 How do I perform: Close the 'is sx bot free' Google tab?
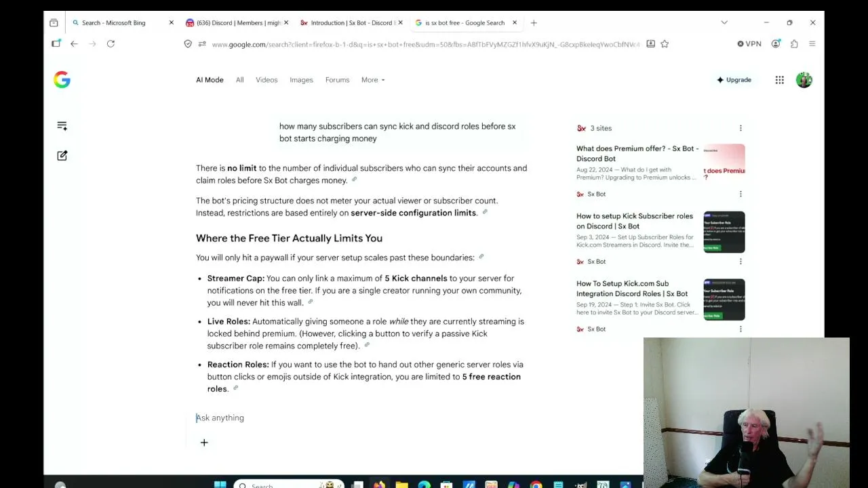(x=514, y=22)
